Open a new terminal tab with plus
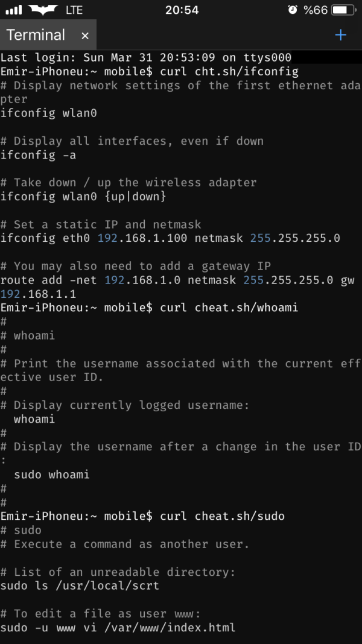Image resolution: width=362 pixels, height=644 pixels. pos(341,35)
